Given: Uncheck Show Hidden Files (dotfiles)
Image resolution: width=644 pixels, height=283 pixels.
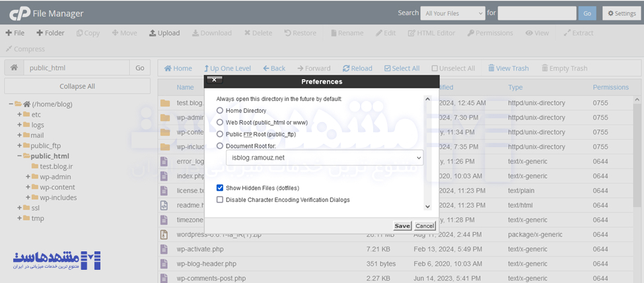Looking at the screenshot, I should click(220, 188).
